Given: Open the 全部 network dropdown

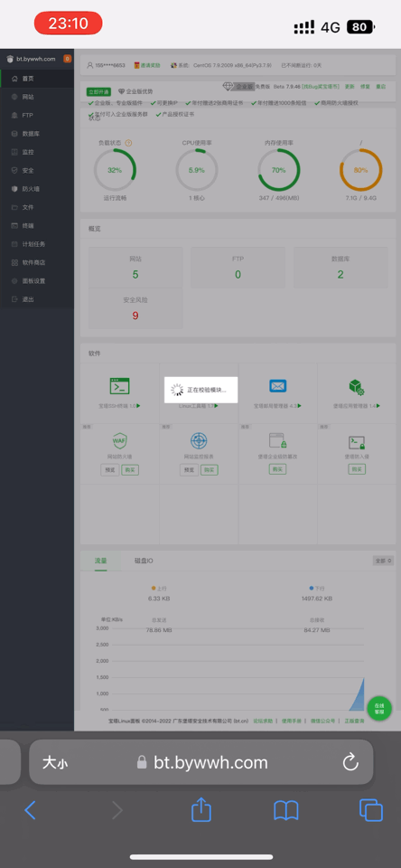Looking at the screenshot, I should (383, 561).
